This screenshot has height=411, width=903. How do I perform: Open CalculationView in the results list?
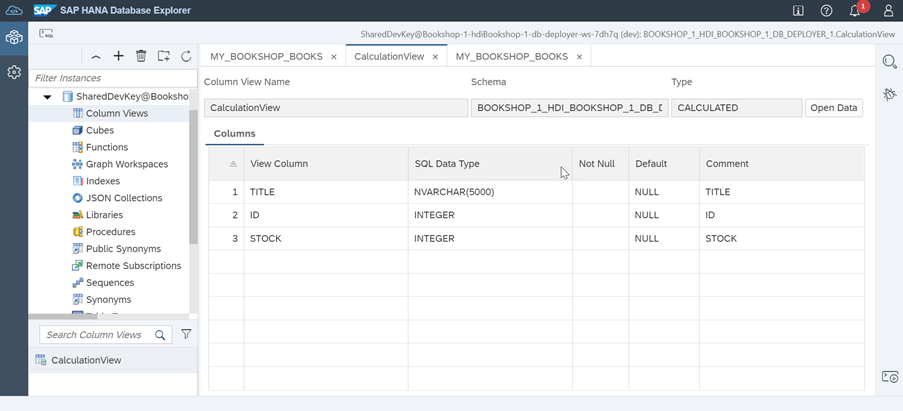pyautogui.click(x=113, y=360)
